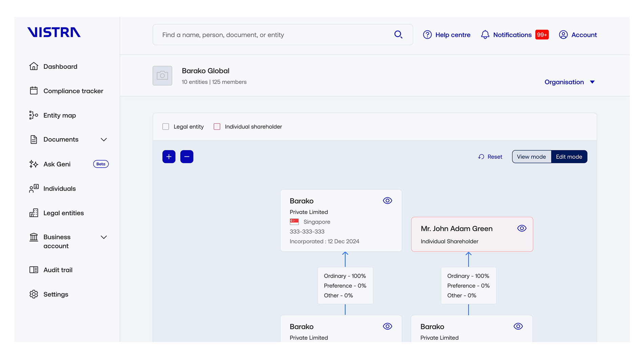
Task: Open the Settings page
Action: [x=56, y=294]
